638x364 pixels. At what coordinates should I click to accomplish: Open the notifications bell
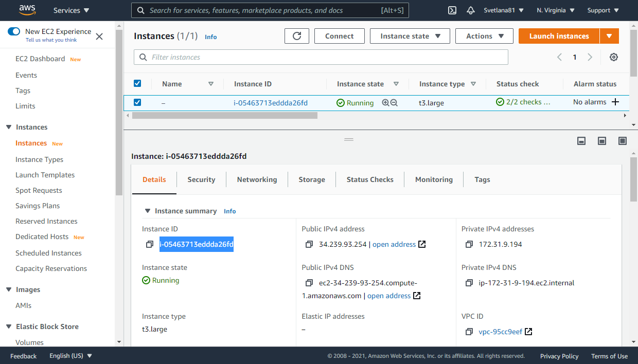[x=471, y=10]
